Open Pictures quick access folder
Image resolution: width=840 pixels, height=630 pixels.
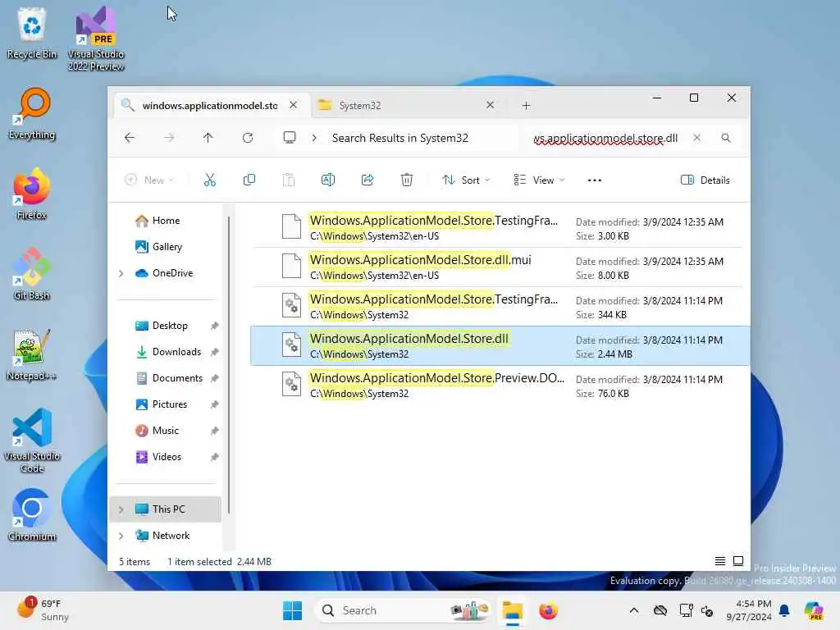pyautogui.click(x=169, y=404)
